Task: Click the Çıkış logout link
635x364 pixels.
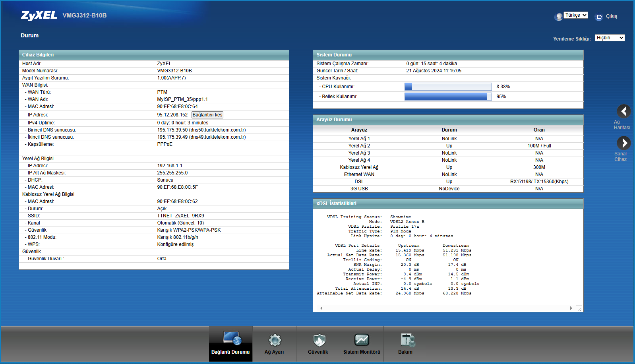Action: tap(611, 17)
